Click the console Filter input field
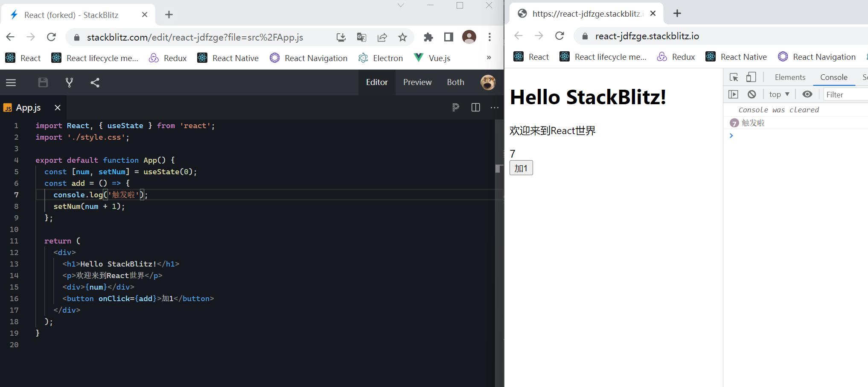Screen dimensions: 868x387 point(845,94)
